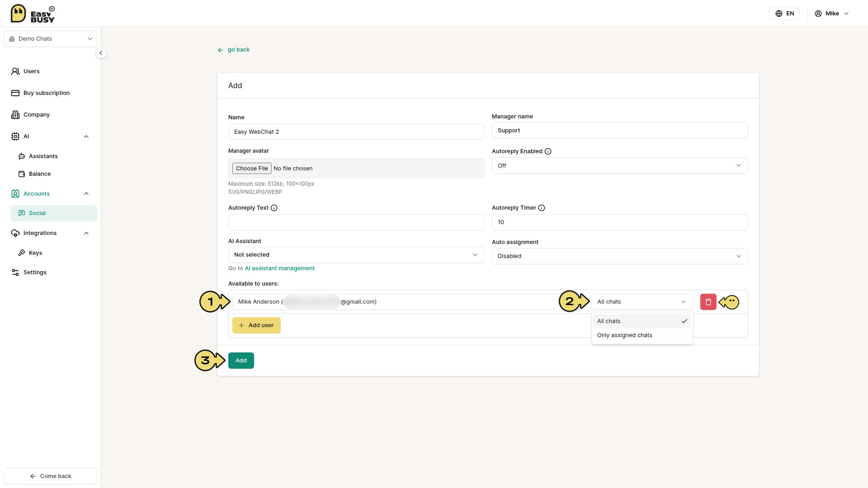Open Company in the sidebar
This screenshot has width=868, height=488.
click(x=51, y=115)
